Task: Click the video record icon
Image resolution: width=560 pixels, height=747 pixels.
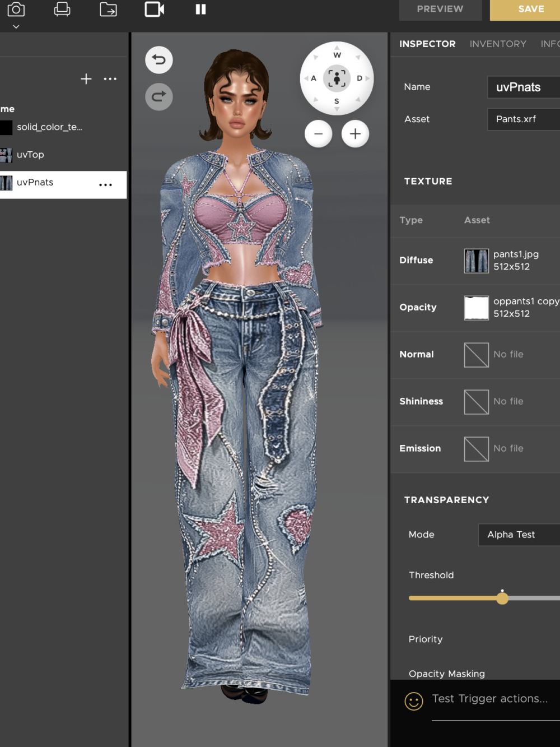Action: (155, 10)
